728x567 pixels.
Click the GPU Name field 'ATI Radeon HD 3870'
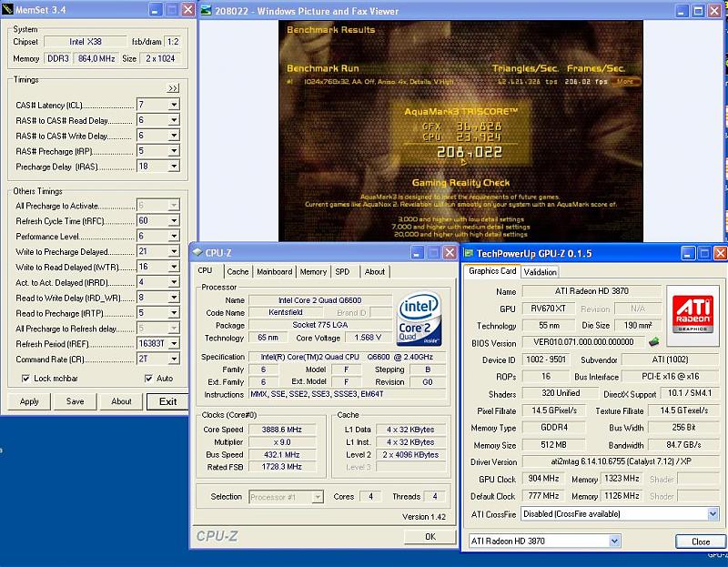point(592,291)
